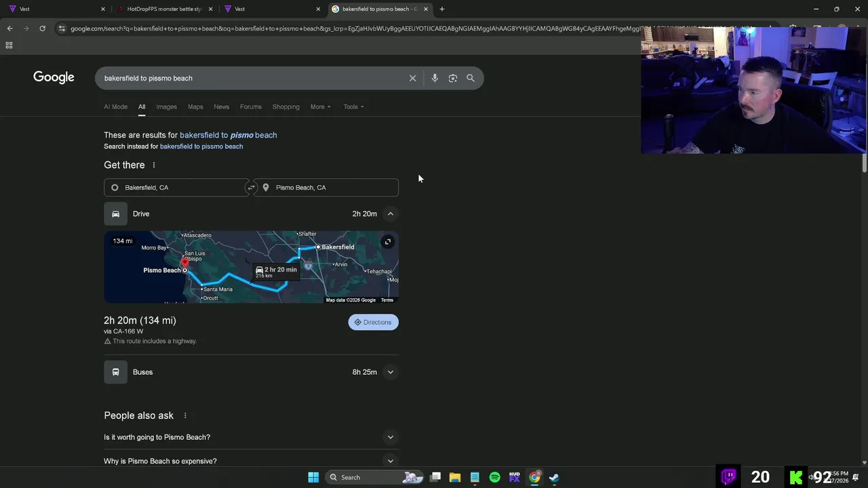Open the More search filter dropdown
The width and height of the screenshot is (868, 488).
[x=320, y=106]
